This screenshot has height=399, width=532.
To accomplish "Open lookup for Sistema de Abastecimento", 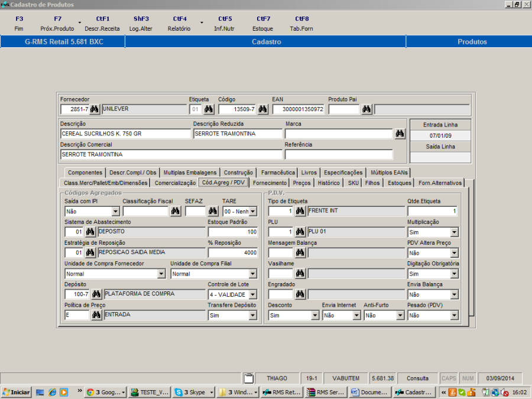I will pyautogui.click(x=90, y=232).
